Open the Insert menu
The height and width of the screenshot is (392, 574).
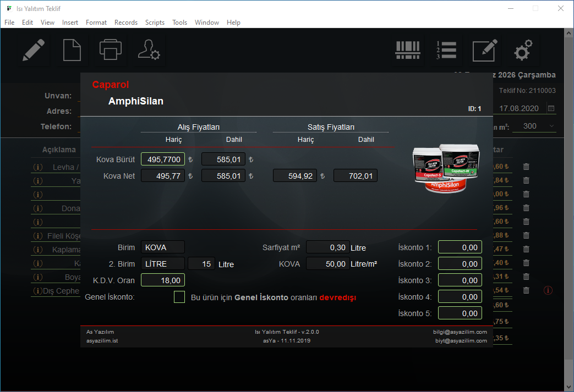[x=70, y=23]
